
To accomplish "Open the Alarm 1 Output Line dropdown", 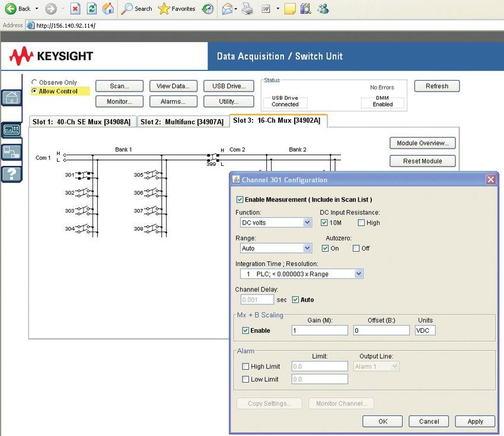I will (377, 366).
